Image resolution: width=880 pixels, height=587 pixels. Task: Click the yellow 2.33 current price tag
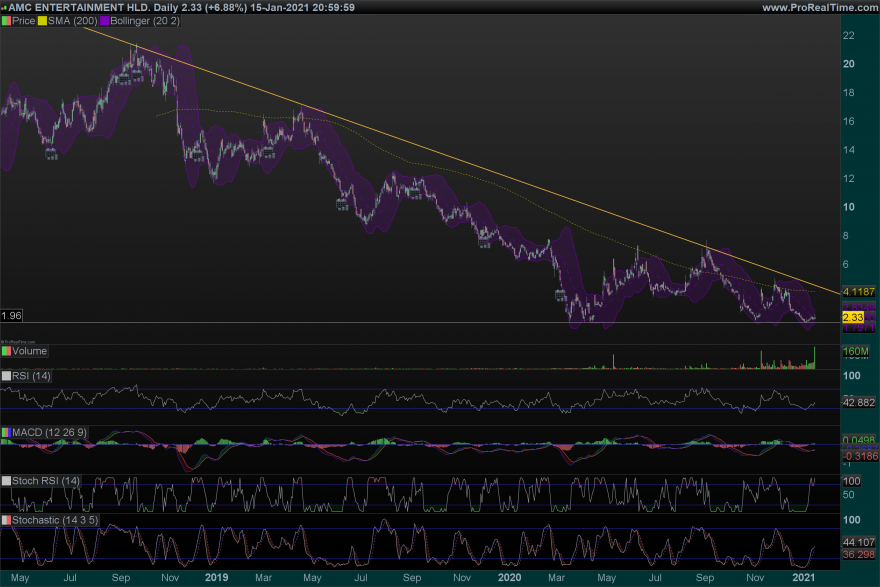(852, 318)
